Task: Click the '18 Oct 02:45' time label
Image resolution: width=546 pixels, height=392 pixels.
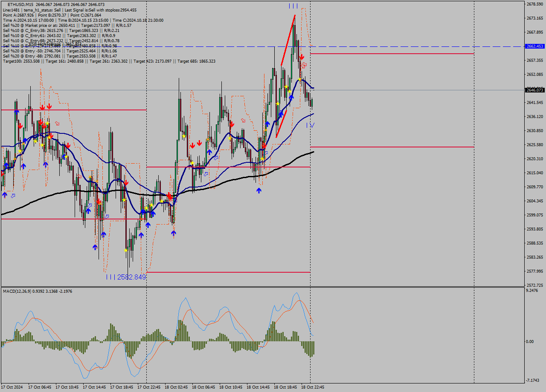Action: (176, 387)
